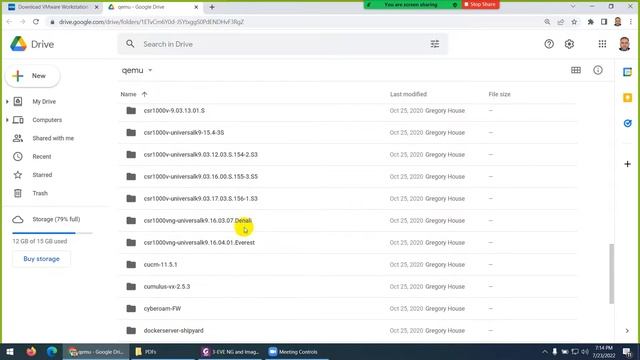This screenshot has width=640, height=360.
Task: Open Firefox from taskbar
Action: (x=31, y=352)
